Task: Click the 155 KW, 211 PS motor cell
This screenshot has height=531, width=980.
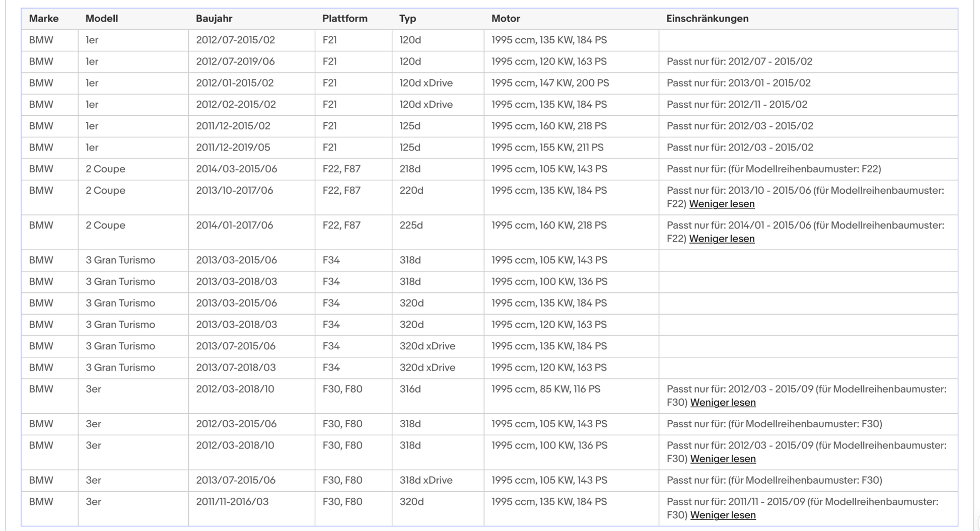Action: click(x=571, y=147)
